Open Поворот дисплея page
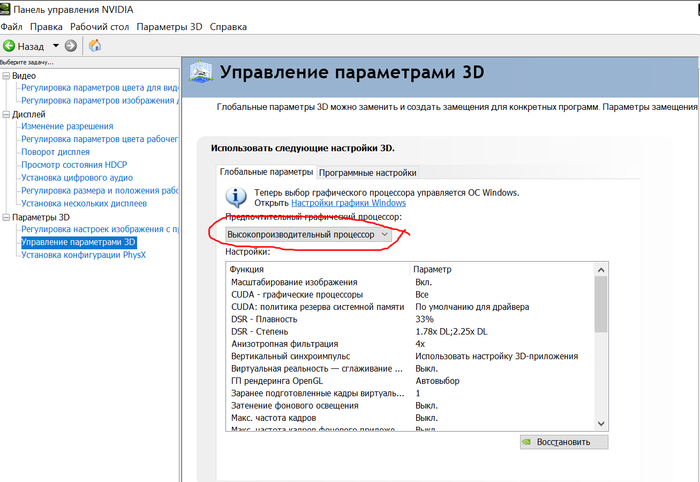 click(x=55, y=152)
